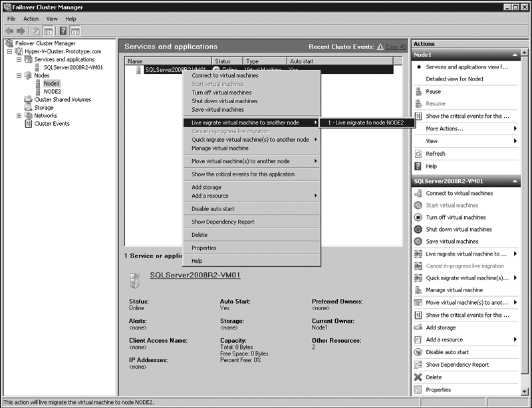Click the Show Dependency Report icon in Actions
Viewport: 532px width, 408px height.
418,365
